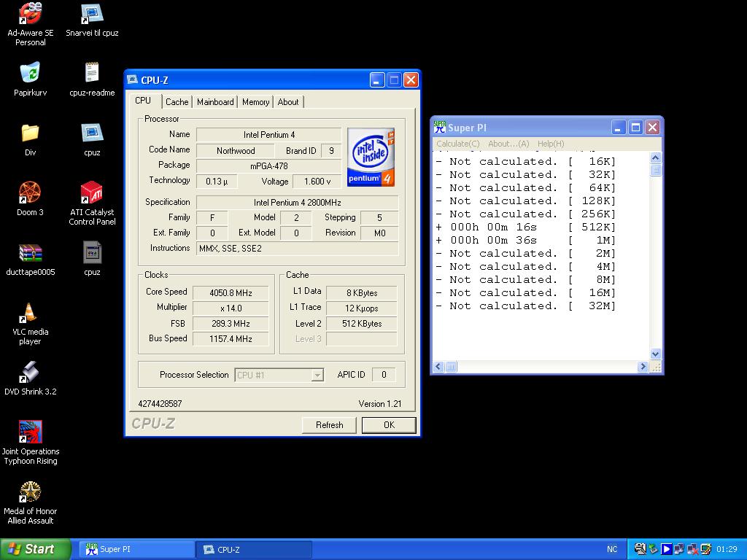Screen dimensions: 747x560
Task: Click the Windows Start button
Action: pyautogui.click(x=35, y=549)
